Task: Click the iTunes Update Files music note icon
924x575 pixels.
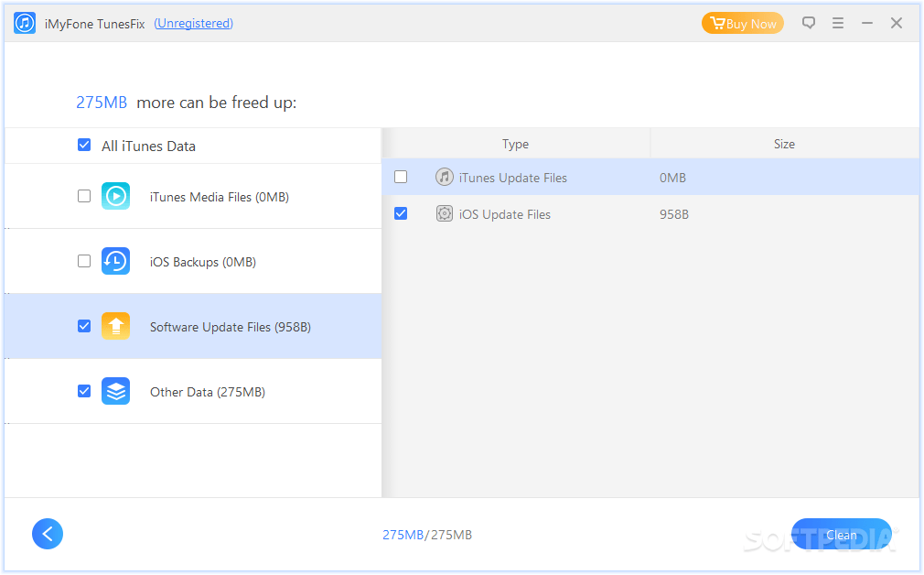Action: pyautogui.click(x=444, y=177)
